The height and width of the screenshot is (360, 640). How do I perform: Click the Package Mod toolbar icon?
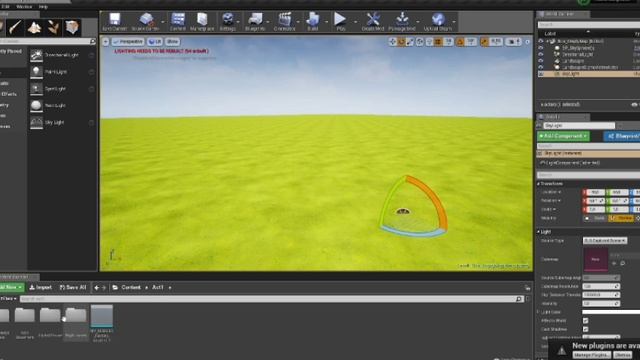402,22
